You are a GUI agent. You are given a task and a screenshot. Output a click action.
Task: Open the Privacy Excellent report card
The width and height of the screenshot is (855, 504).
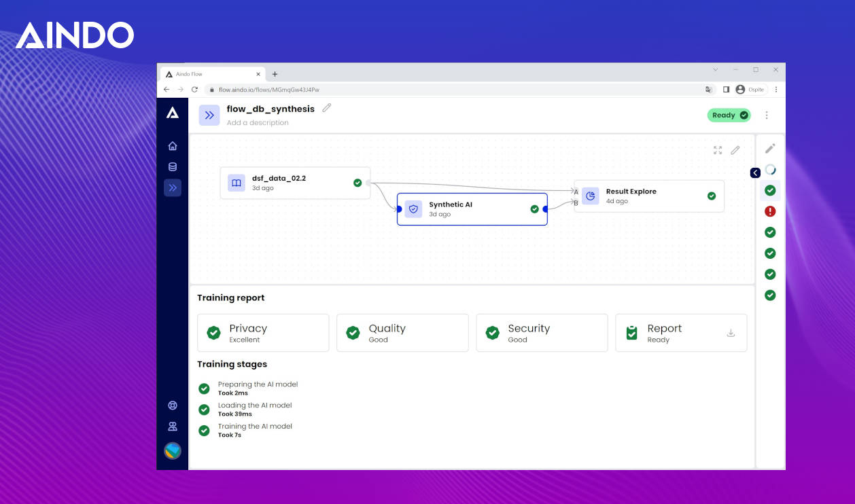[x=263, y=333]
